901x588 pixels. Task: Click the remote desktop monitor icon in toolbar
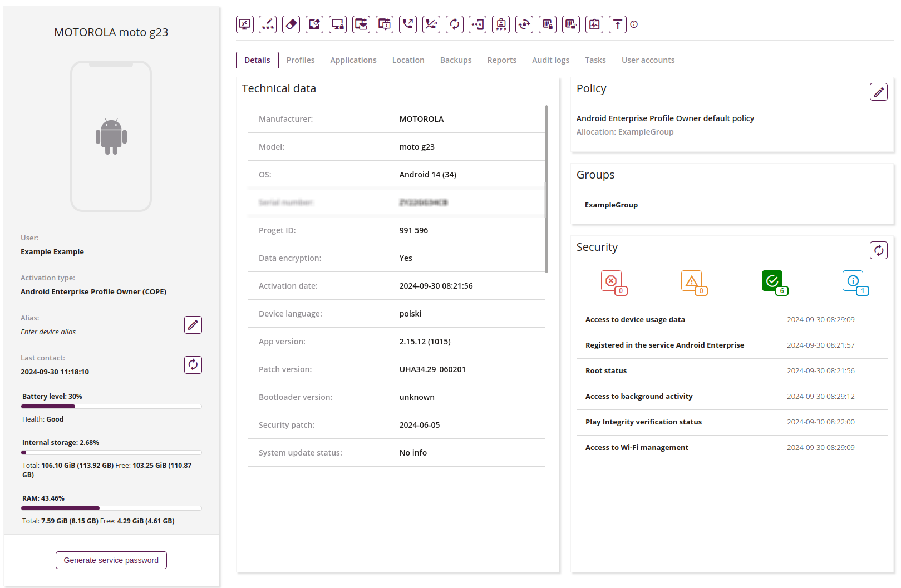click(245, 24)
